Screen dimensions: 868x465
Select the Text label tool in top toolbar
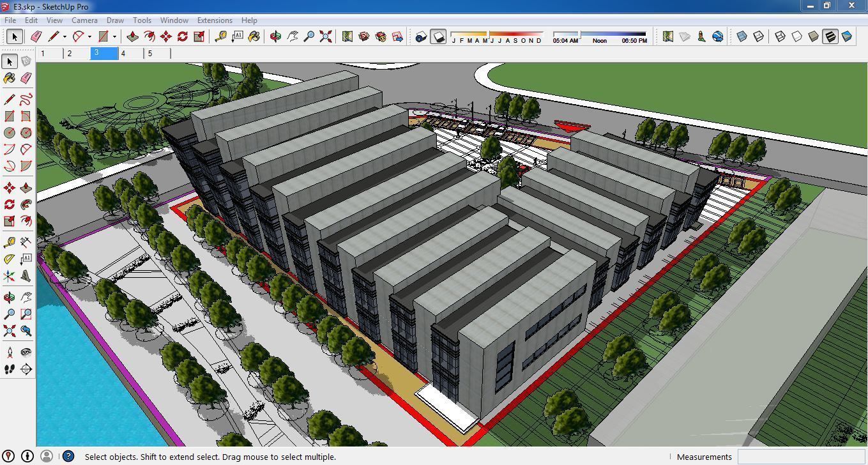tap(237, 37)
